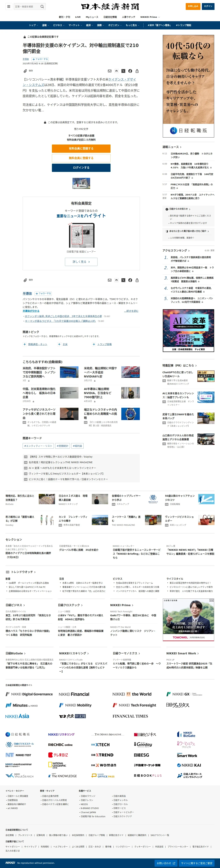The image size is (220, 868).
Task: Share on X icon above the article body
Action: pos(123,71)
